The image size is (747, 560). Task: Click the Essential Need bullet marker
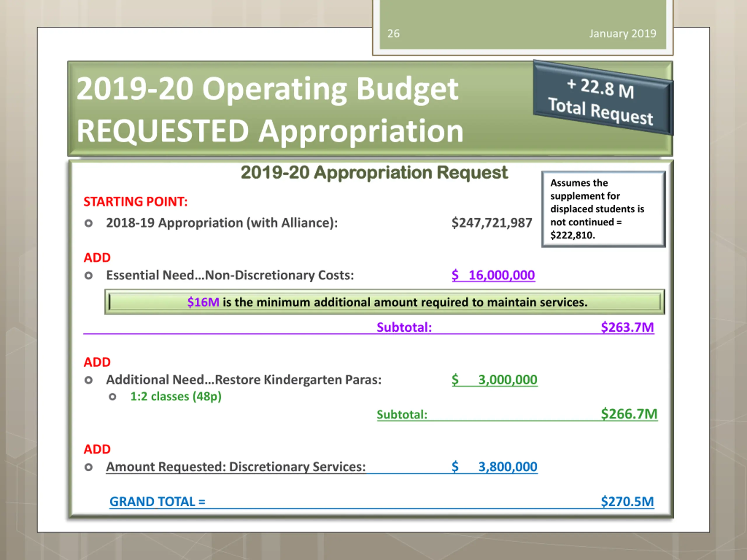coord(88,276)
